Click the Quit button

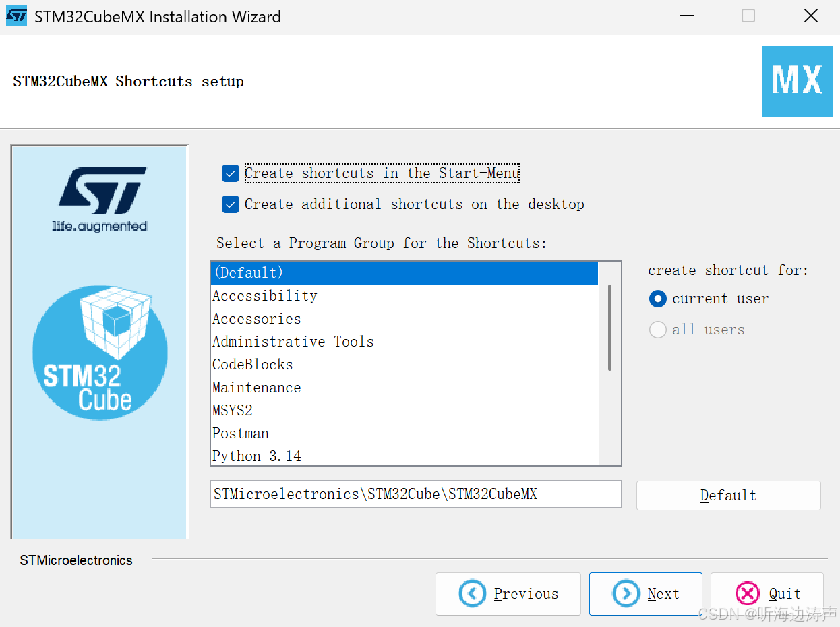(767, 594)
